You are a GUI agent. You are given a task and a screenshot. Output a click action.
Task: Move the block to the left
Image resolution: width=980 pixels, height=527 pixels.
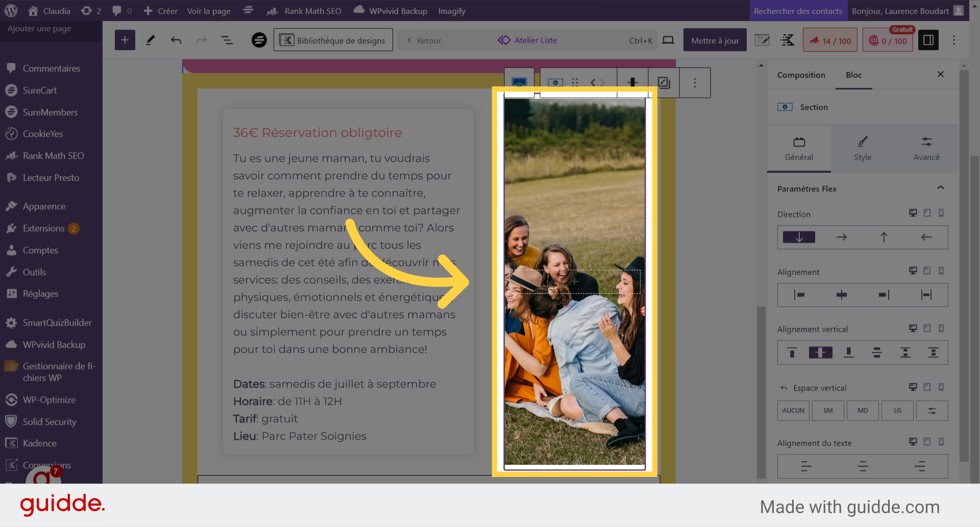click(x=593, y=82)
